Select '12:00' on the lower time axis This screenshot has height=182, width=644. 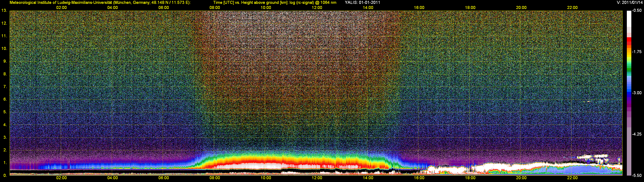(x=317, y=178)
